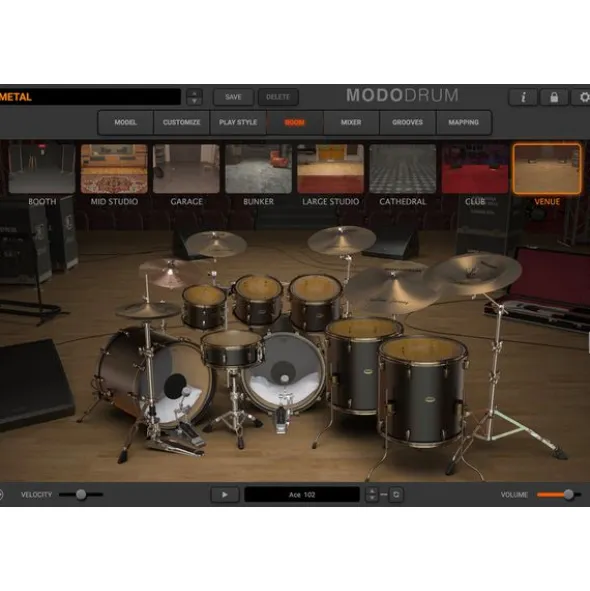
Task: Adjust the Velocity slider handle
Action: tap(81, 495)
